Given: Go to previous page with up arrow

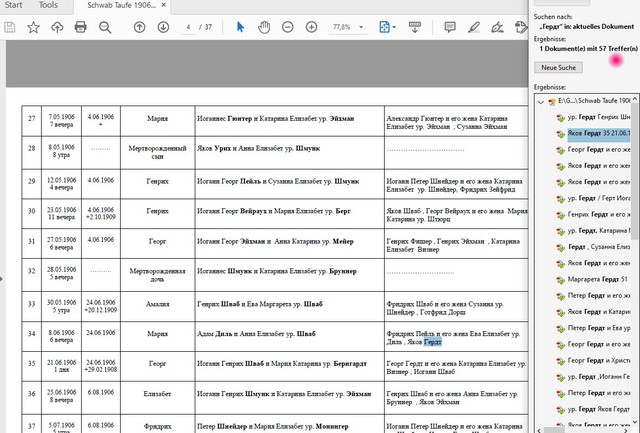Looking at the screenshot, I should pos(140,27).
